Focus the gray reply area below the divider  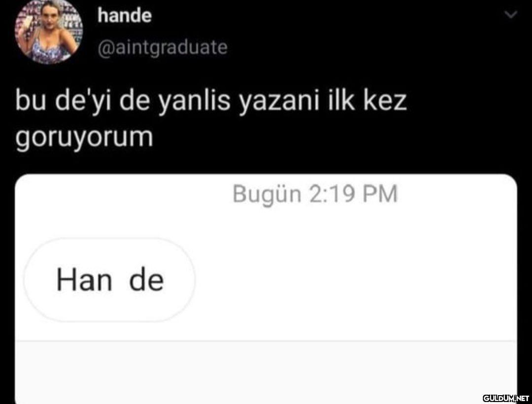point(266,373)
